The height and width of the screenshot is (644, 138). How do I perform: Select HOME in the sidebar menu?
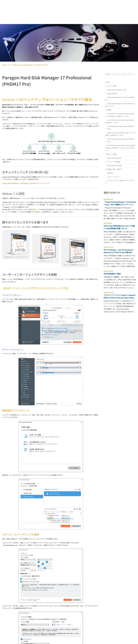[107, 82]
